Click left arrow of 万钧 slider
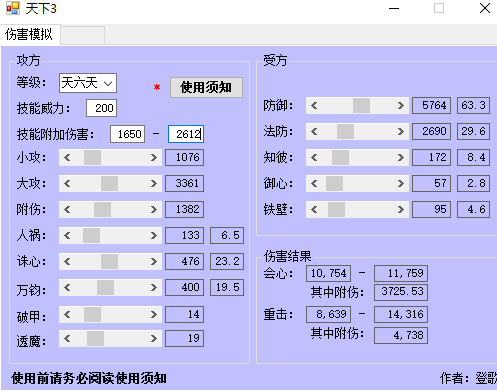Screen dimensions: 497x391 coord(67,287)
